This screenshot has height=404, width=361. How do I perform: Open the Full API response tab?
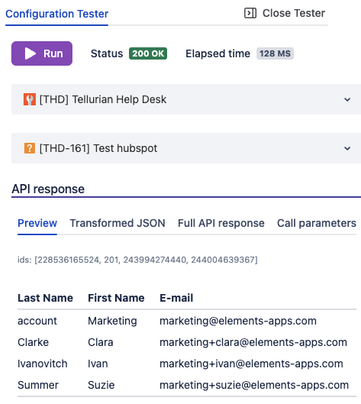(221, 223)
